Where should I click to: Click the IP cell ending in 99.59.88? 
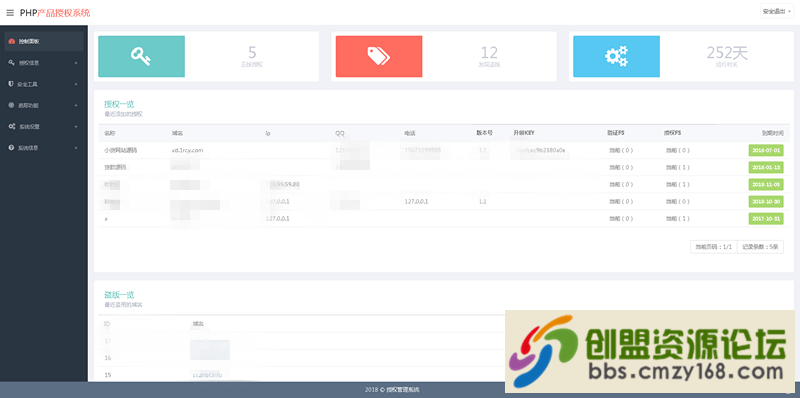click(x=283, y=185)
